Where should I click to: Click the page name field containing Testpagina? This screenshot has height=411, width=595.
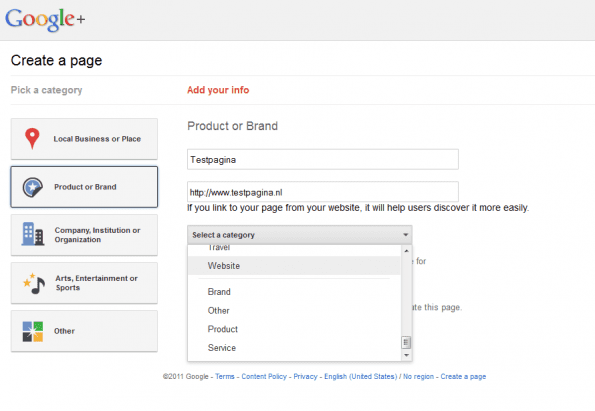[x=323, y=159]
